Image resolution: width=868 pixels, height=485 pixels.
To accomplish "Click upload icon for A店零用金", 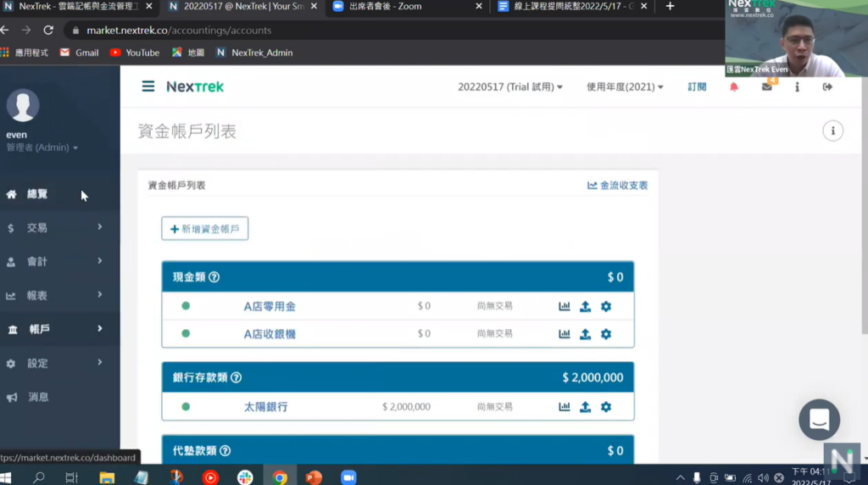I will pos(585,306).
